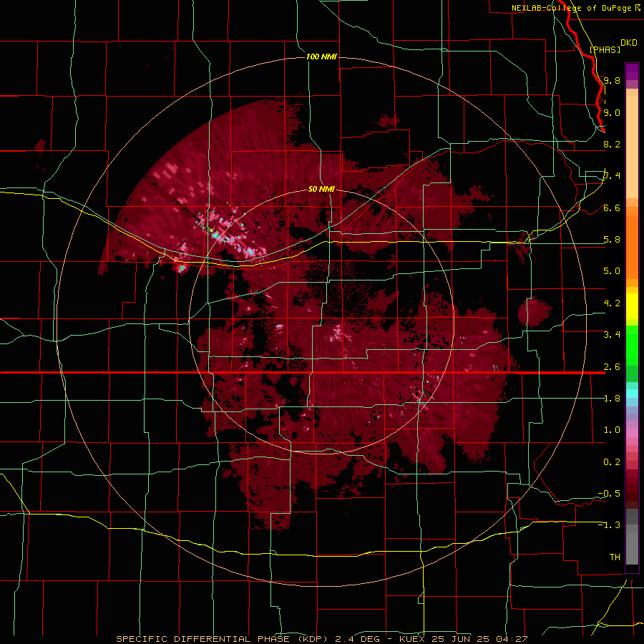The image size is (644, 644).
Task: Click the DKD label above the color bar
Action: tap(629, 43)
